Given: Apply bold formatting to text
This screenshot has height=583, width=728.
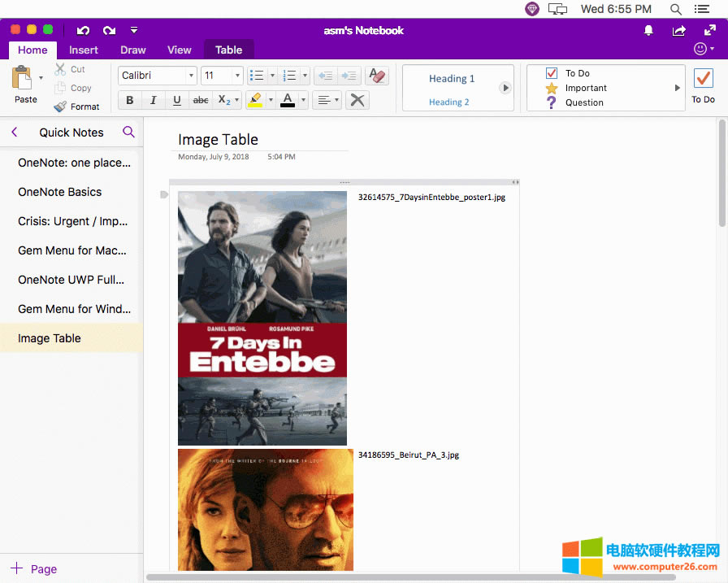Looking at the screenshot, I should (x=129, y=100).
